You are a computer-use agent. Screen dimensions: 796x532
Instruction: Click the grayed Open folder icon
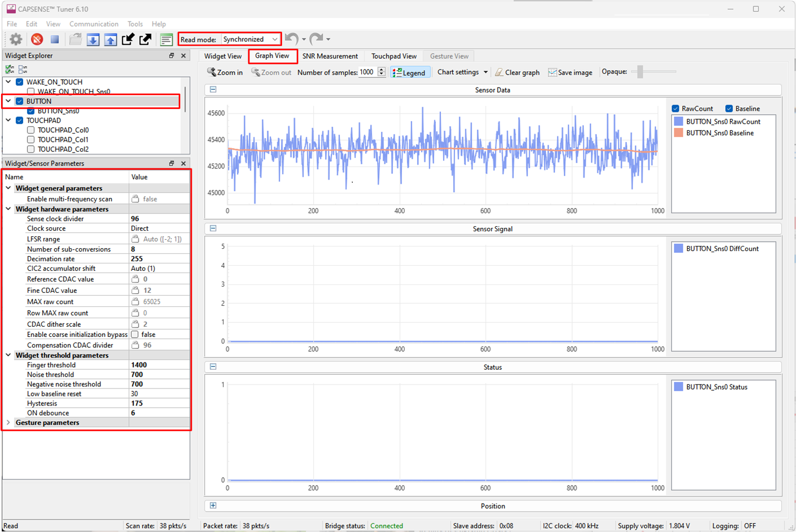click(75, 39)
